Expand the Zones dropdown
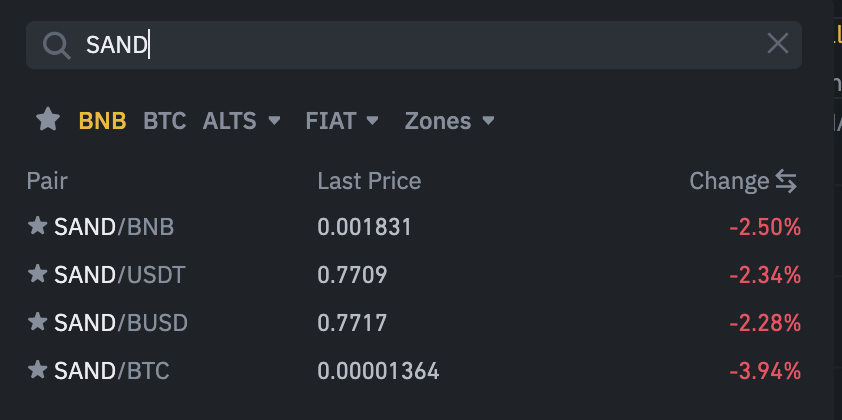Image resolution: width=842 pixels, height=420 pixels. [449, 121]
